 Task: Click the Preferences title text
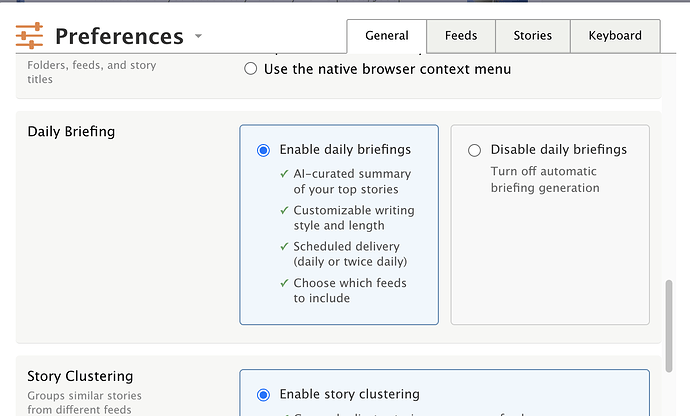coord(119,37)
